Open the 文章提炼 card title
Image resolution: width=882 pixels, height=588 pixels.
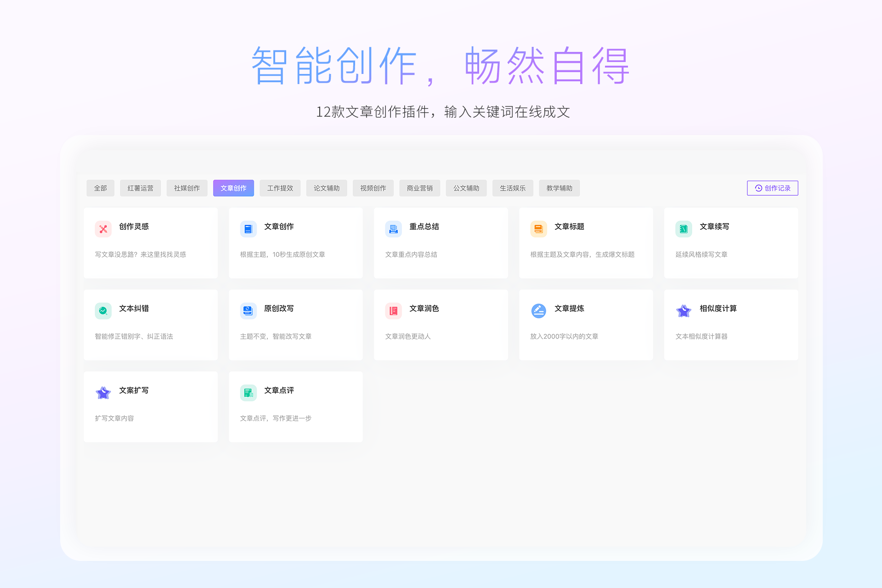point(569,309)
